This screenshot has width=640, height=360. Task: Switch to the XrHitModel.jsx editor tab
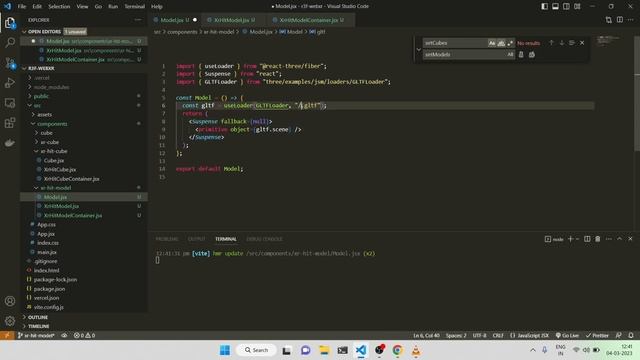tap(231, 20)
